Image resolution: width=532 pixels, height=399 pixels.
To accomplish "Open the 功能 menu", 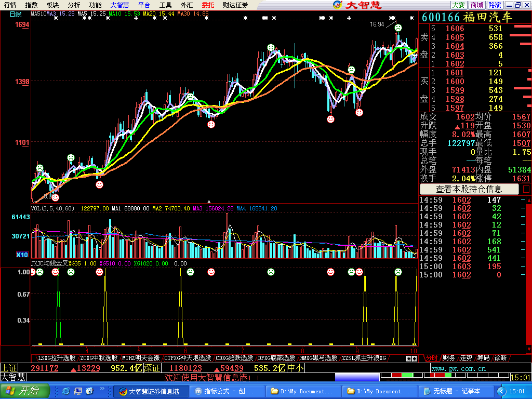I will coord(96,5).
